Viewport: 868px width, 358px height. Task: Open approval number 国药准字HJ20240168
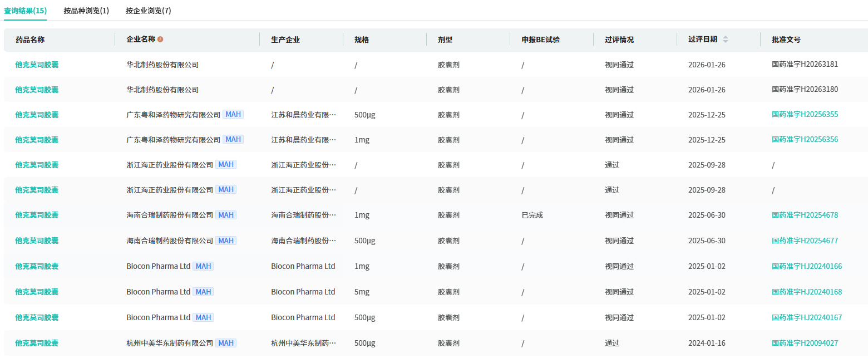807,292
